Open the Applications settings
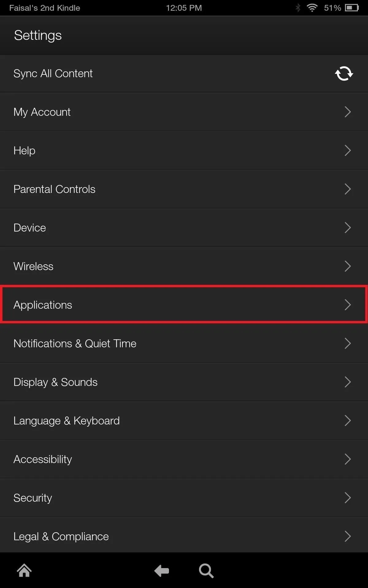 (x=184, y=305)
